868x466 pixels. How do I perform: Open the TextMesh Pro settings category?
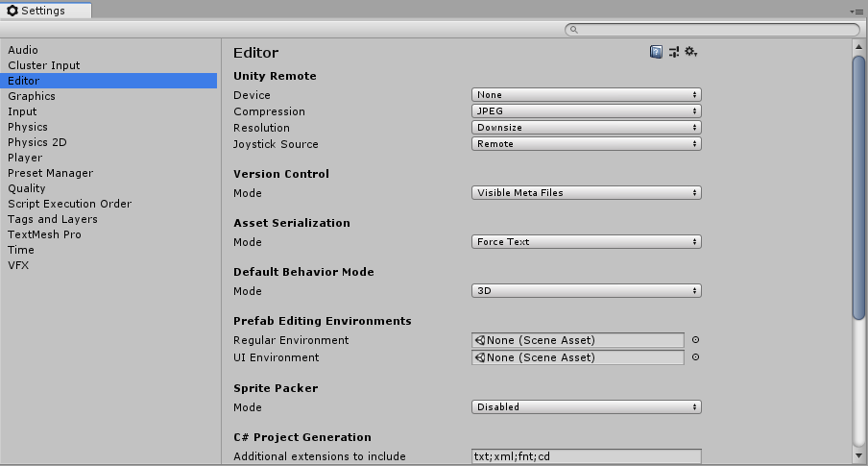108,234
